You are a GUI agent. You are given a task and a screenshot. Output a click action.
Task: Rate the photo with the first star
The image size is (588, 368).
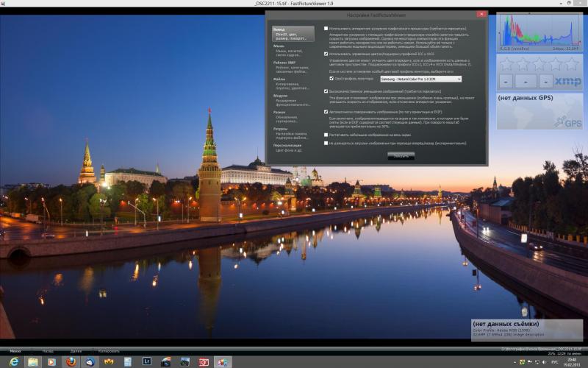point(506,65)
